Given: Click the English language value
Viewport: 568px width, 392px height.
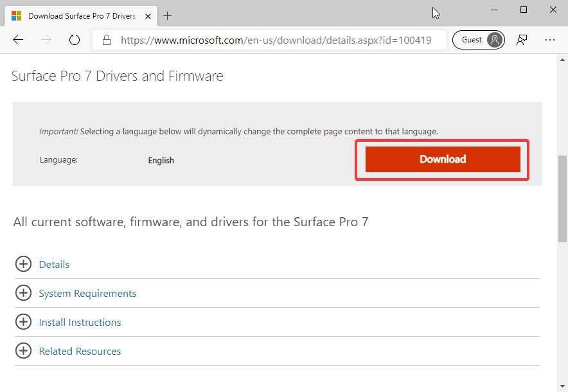Looking at the screenshot, I should [x=161, y=160].
